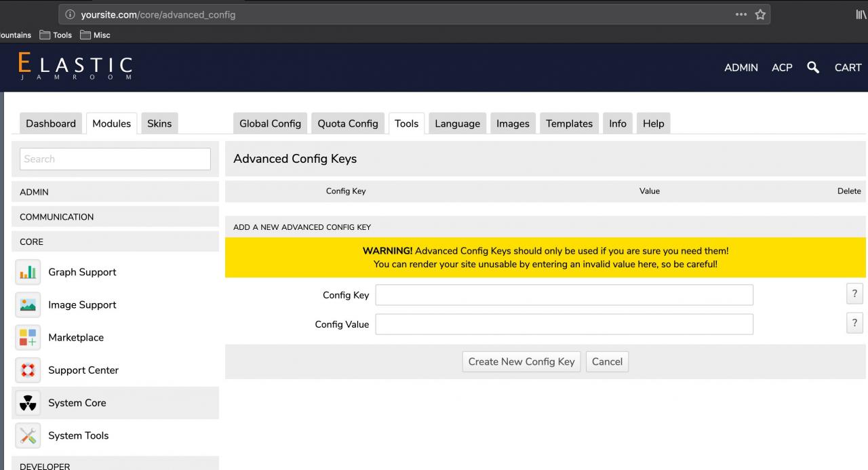This screenshot has height=470, width=868.
Task: Open the Graph Support module icon
Action: (x=28, y=273)
